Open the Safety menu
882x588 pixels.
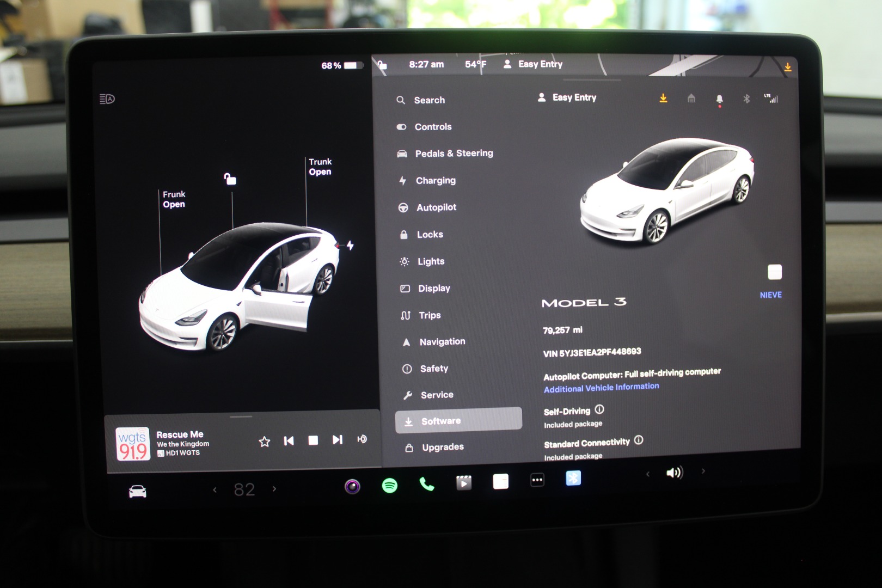click(425, 369)
